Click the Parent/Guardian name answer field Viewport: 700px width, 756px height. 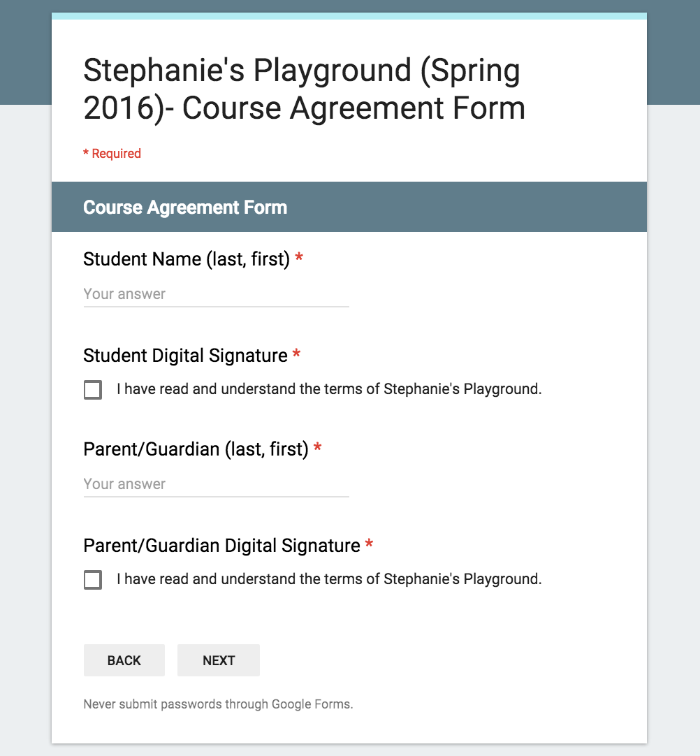[216, 484]
